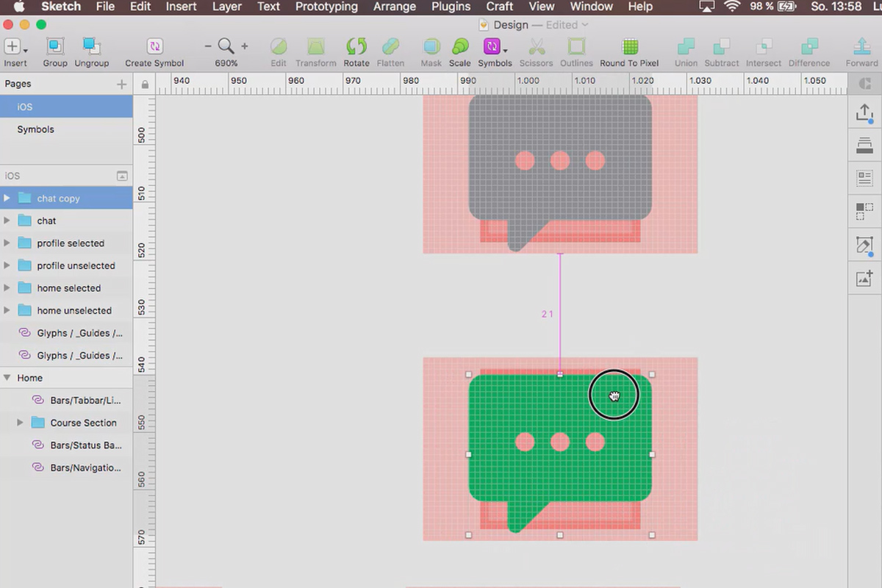882x588 pixels.
Task: Open the Apple menu
Action: (19, 7)
